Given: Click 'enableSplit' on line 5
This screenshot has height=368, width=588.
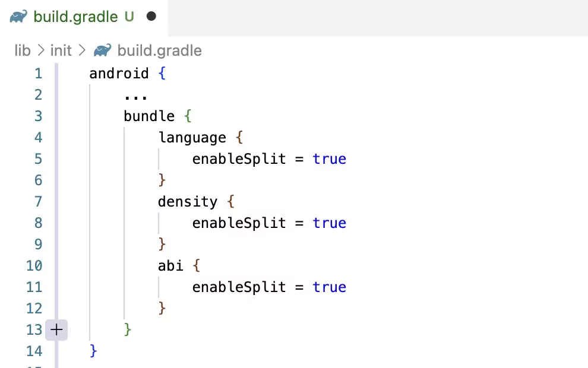Looking at the screenshot, I should 239,159.
